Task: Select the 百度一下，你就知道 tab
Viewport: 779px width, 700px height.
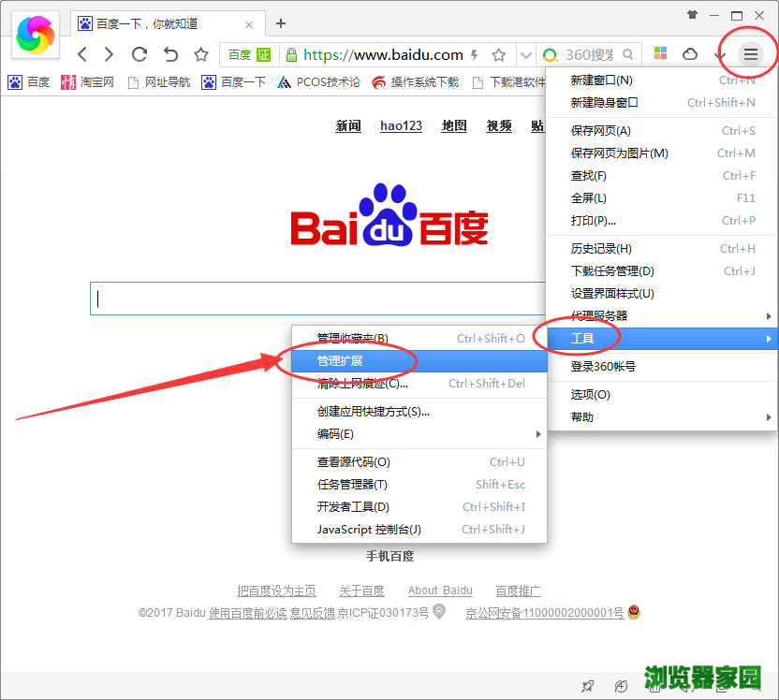Action: click(x=167, y=23)
